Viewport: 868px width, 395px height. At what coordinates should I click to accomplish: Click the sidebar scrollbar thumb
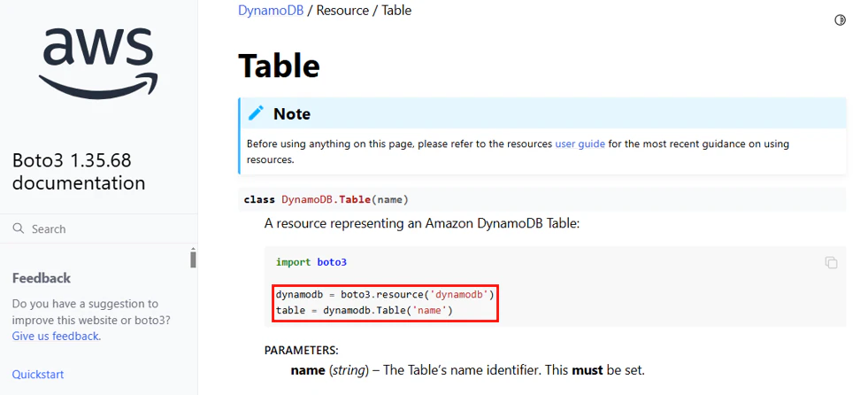pos(193,259)
